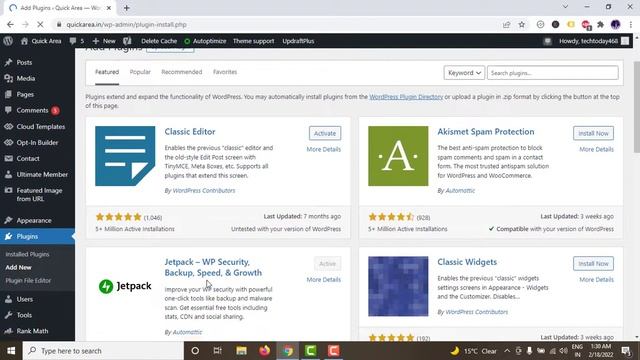Open Plugins menu in sidebar
Image resolution: width=640 pixels, height=360 pixels.
point(37,236)
